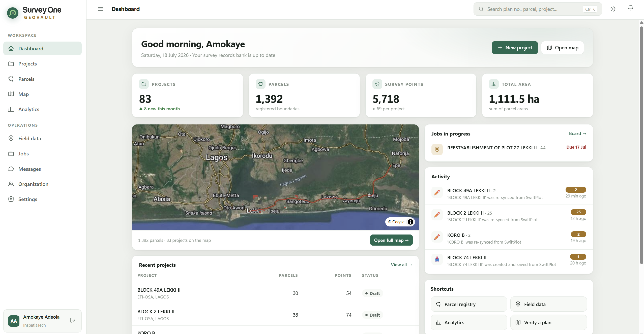Toggle the sidebar hamburger menu
The height and width of the screenshot is (334, 644).
coord(100,9)
